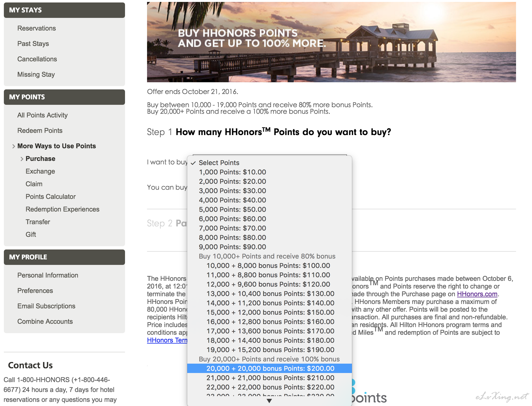
Task: Open the HHonors Terms link
Action: (x=167, y=340)
